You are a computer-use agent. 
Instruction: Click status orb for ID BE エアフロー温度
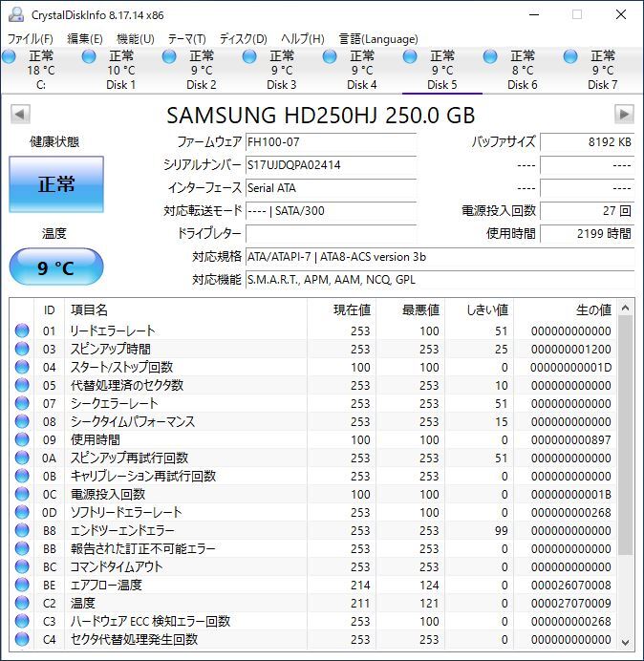[22, 585]
